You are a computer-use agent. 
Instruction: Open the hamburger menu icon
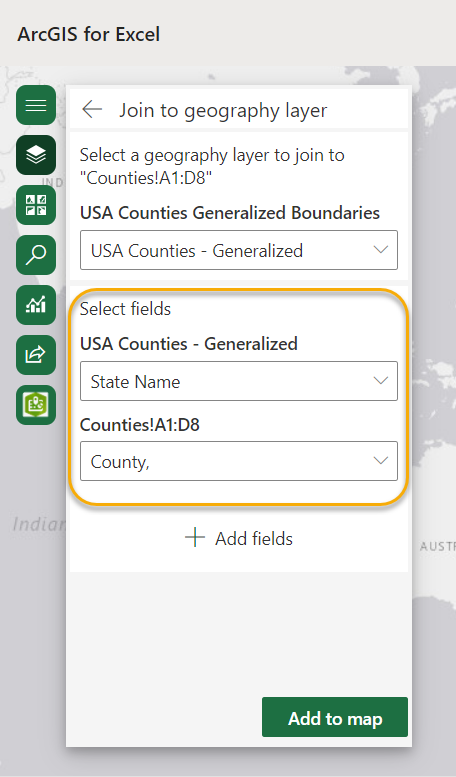point(36,105)
